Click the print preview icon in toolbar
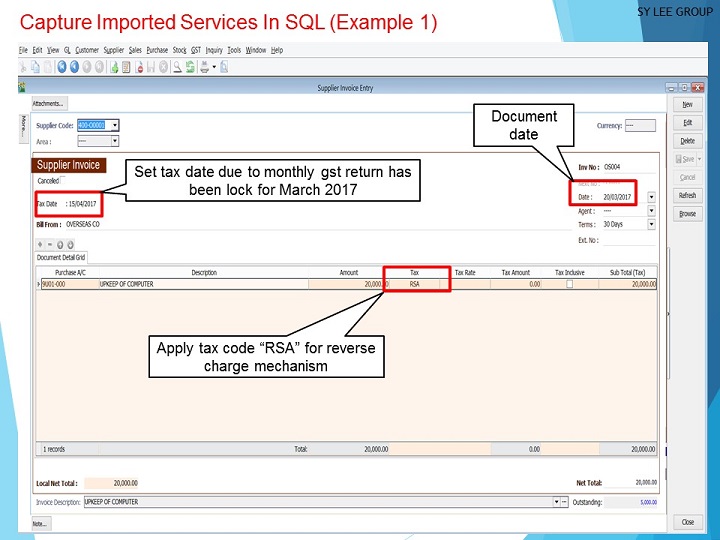 click(224, 67)
